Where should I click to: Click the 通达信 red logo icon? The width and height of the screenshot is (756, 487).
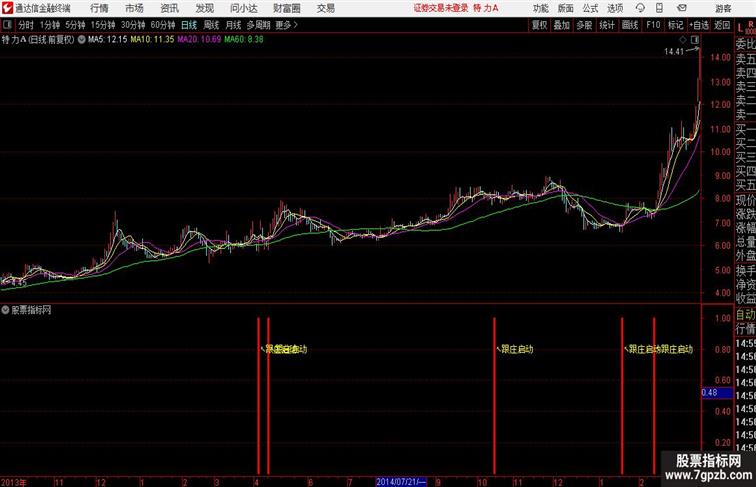(7, 8)
